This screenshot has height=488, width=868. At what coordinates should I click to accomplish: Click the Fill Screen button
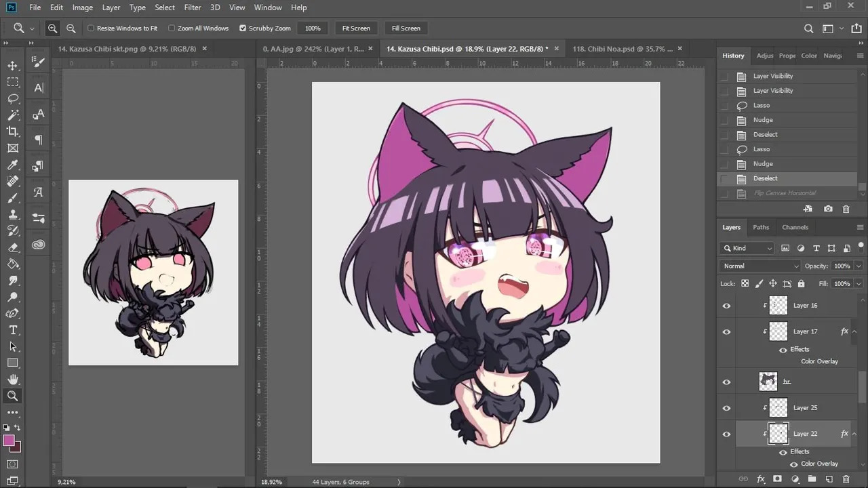click(x=406, y=28)
